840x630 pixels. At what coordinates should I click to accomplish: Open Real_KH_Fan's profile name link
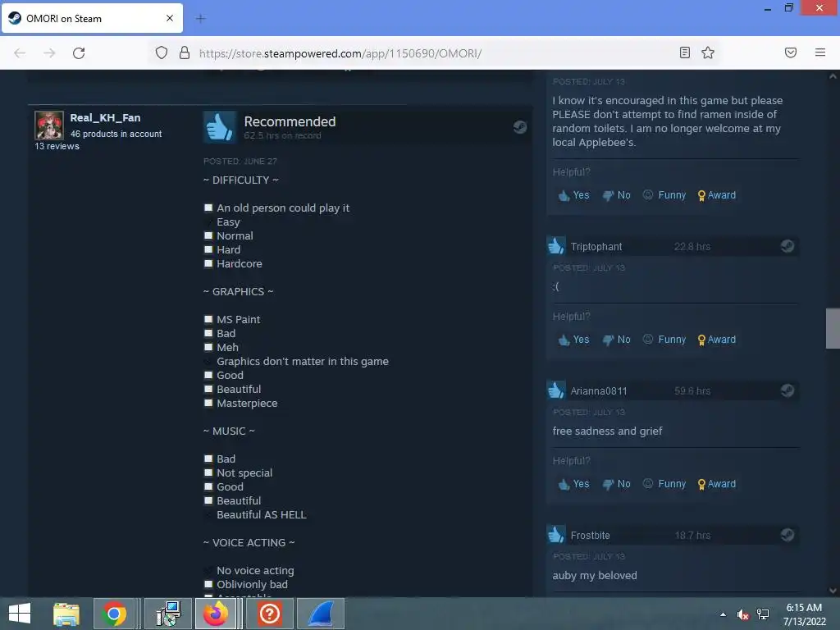pos(106,118)
